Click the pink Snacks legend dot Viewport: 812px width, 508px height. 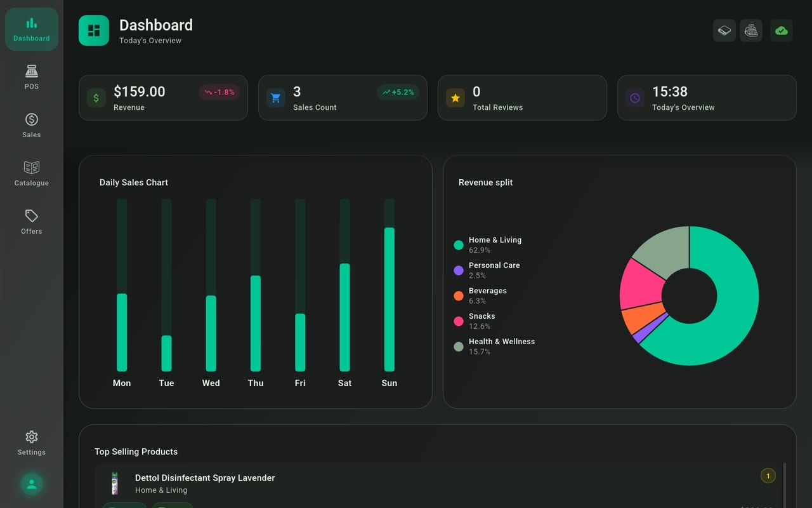[x=459, y=321]
